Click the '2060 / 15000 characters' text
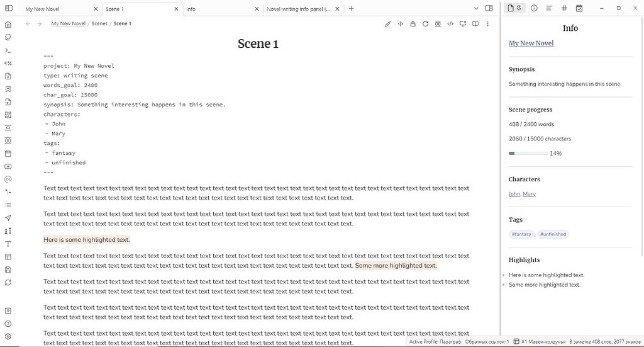The width and height of the screenshot is (644, 347). click(540, 139)
